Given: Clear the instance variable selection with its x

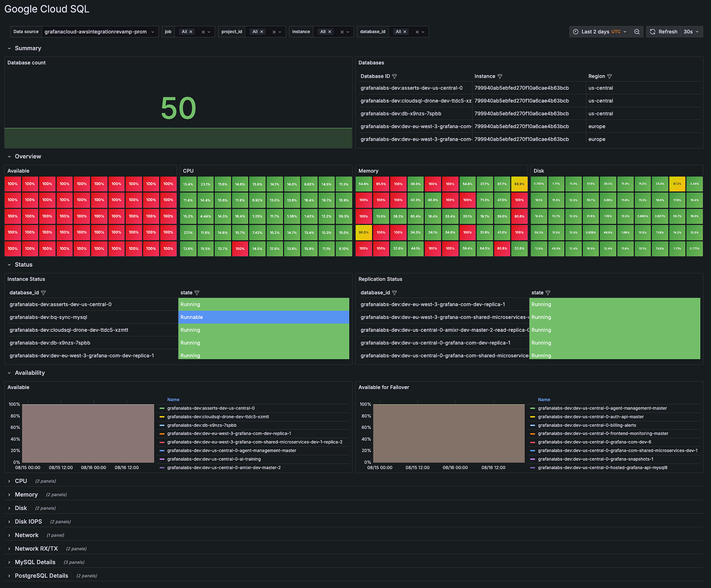Looking at the screenshot, I should pos(342,31).
